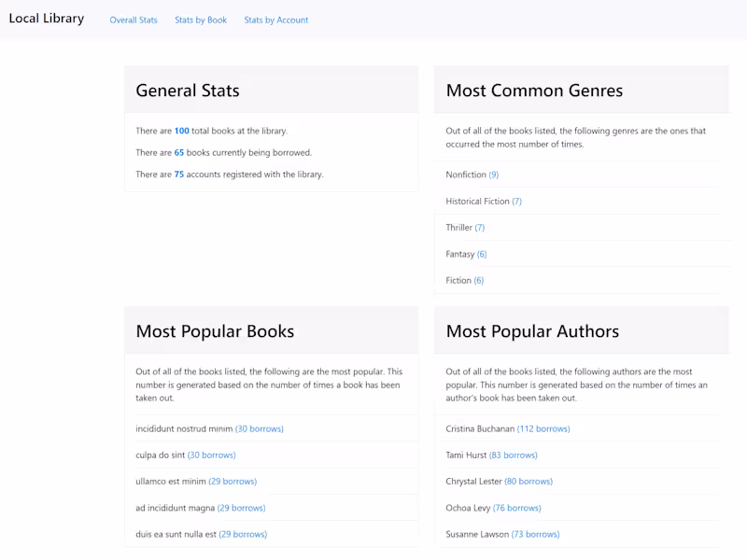Viewport: 747px width, 560px height.
Task: Open the Nonfiction genre count link
Action: (495, 175)
